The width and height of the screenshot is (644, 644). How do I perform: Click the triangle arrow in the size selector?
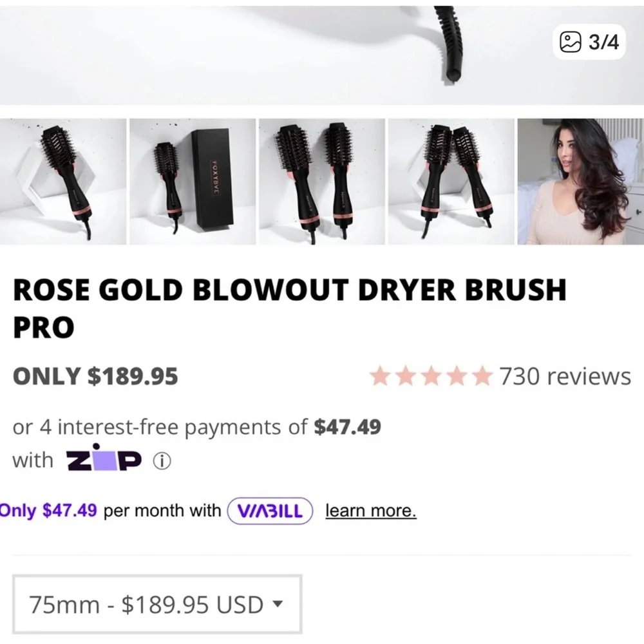tap(278, 604)
